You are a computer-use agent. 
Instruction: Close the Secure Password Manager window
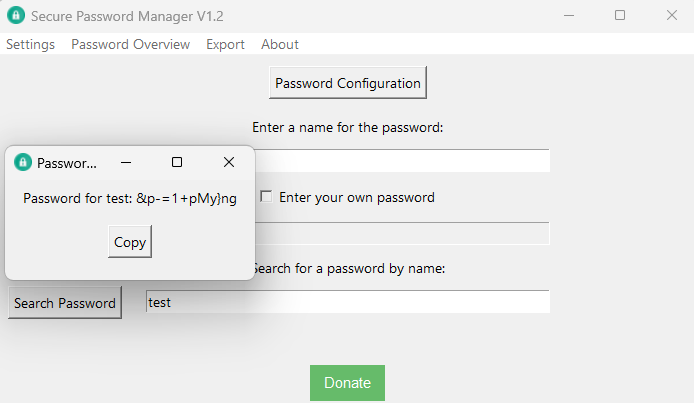coord(672,15)
